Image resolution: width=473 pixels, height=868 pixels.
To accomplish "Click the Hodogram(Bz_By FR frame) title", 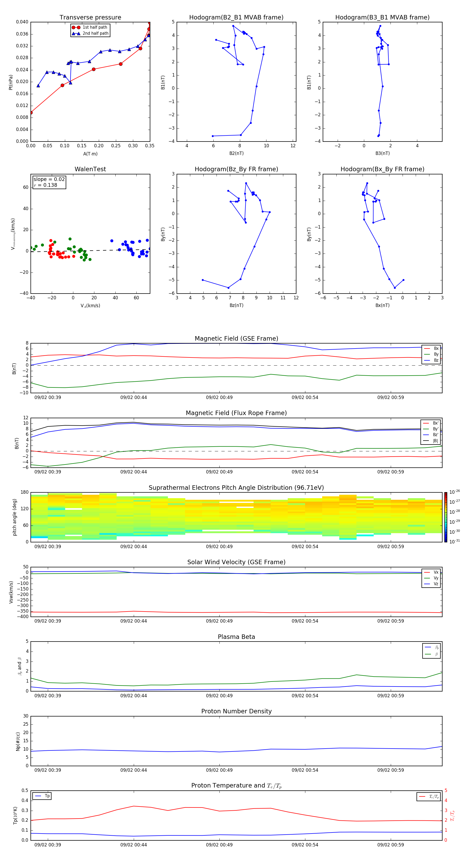I will [x=236, y=169].
